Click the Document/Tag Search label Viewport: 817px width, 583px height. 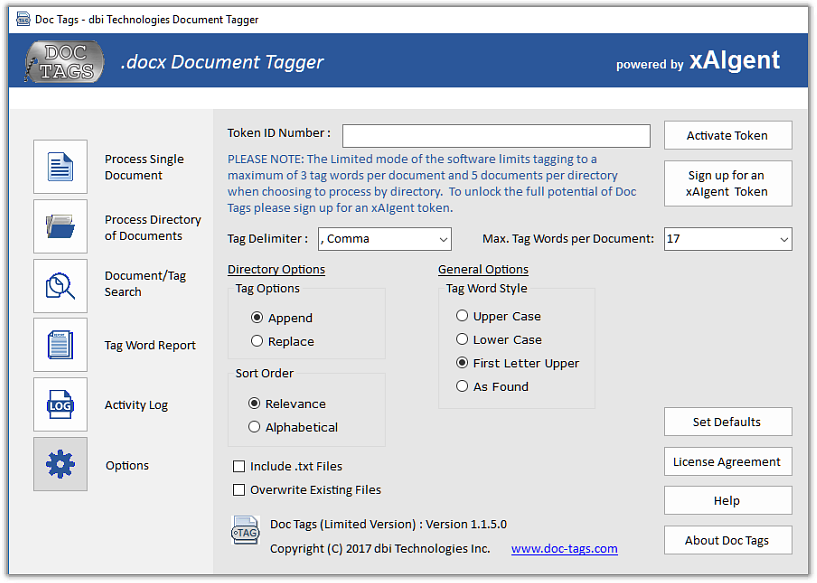pyautogui.click(x=145, y=283)
